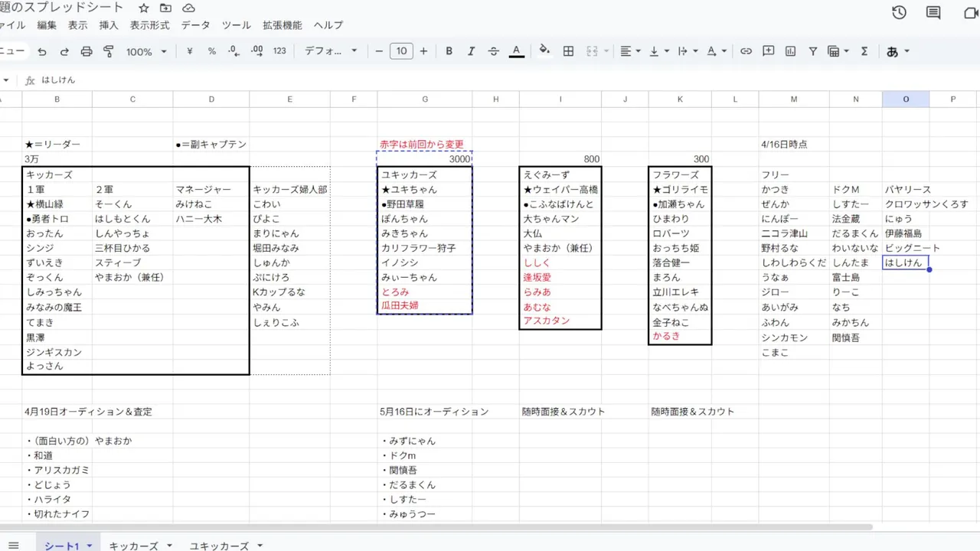Switch to the キッカーズ sheet tab

(134, 546)
